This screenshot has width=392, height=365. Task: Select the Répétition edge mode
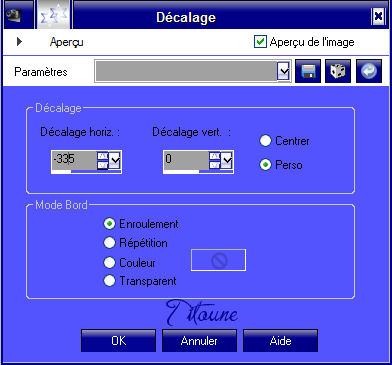point(109,243)
